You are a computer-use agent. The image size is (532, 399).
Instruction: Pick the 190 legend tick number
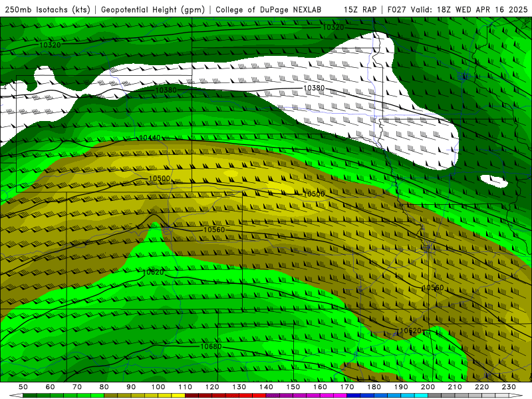401,387
